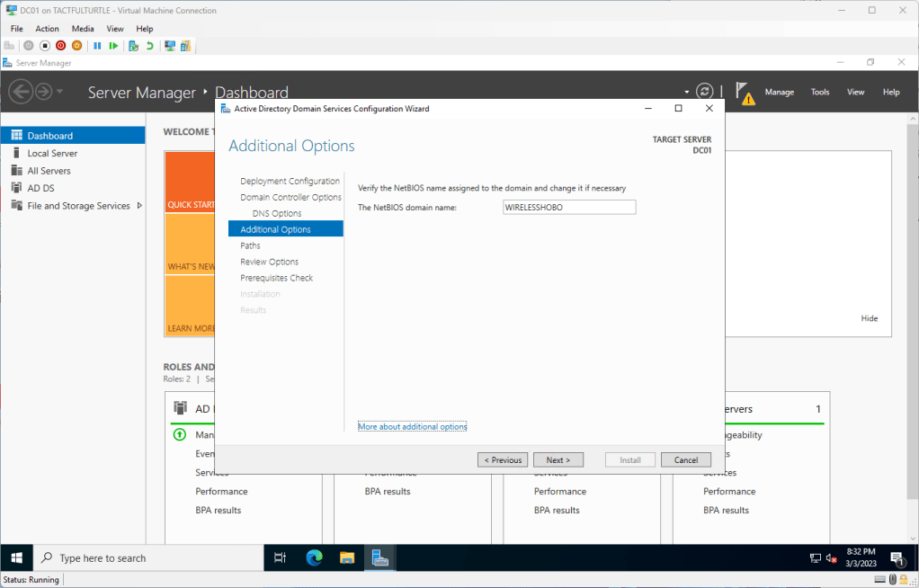This screenshot has height=588, width=919.
Task: Expand File and Storage Services arrow
Action: point(139,206)
